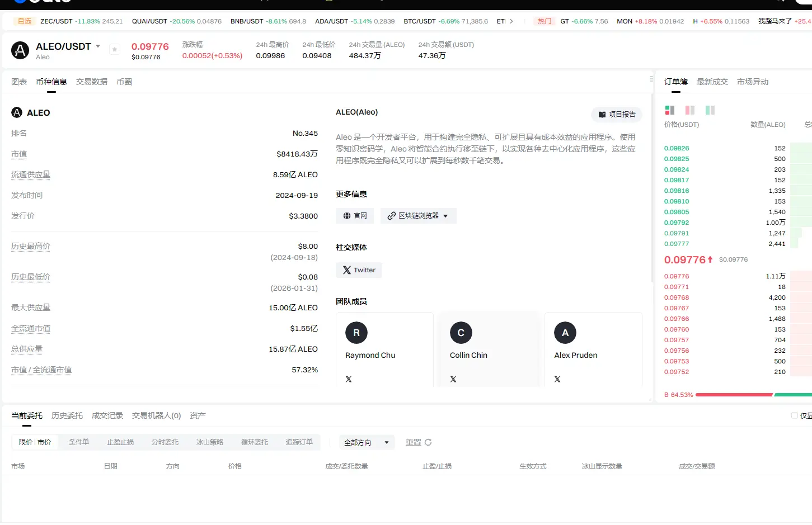Viewport: 812px width, 525px height.
Task: Click the buy/sell ratio bar B 64.53%
Action: pos(738,395)
